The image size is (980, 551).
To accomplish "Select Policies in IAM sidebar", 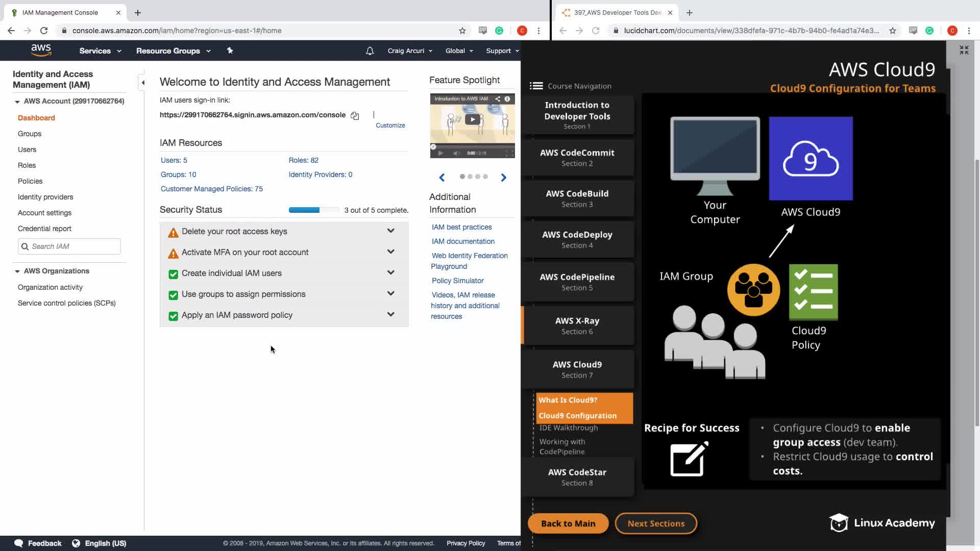I will [x=30, y=181].
